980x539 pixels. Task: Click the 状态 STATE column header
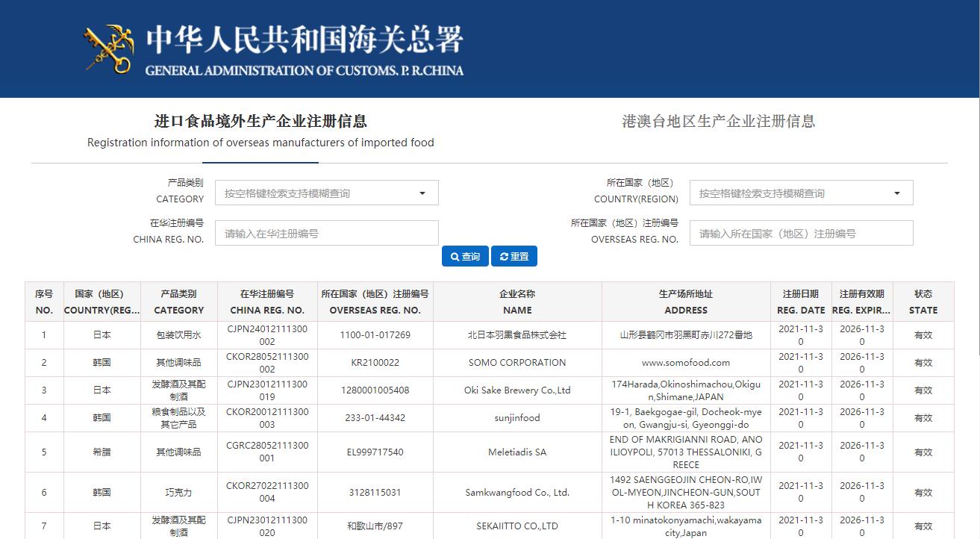(x=923, y=302)
